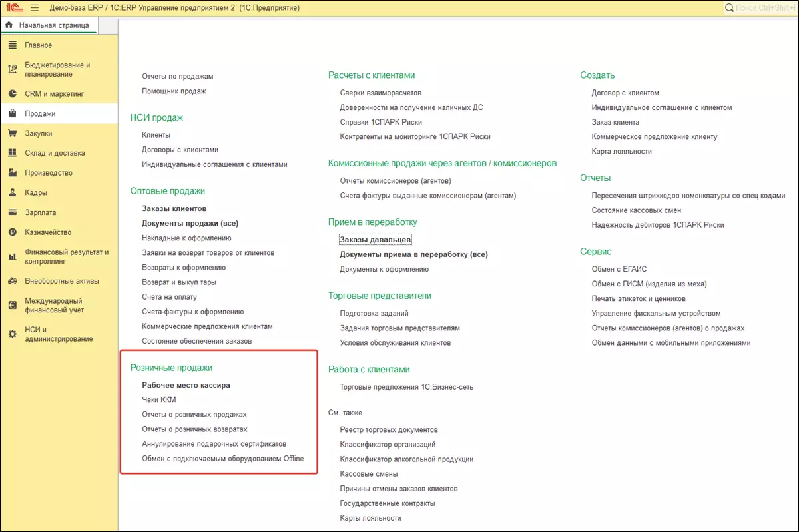Open Кассовые смены

[369, 474]
